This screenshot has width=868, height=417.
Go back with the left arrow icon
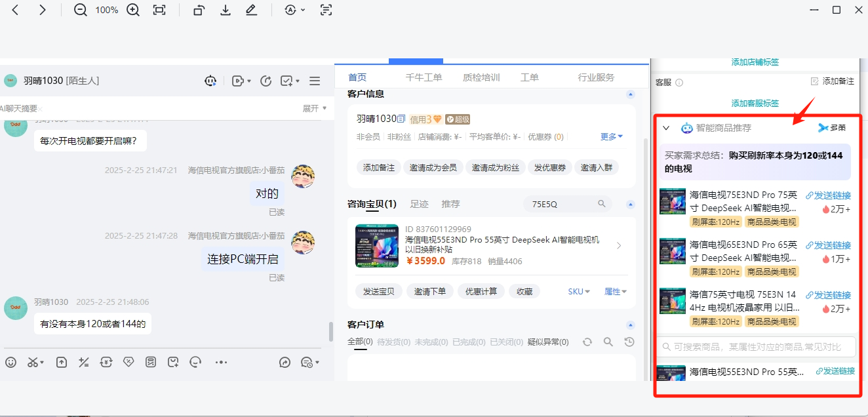tap(15, 10)
